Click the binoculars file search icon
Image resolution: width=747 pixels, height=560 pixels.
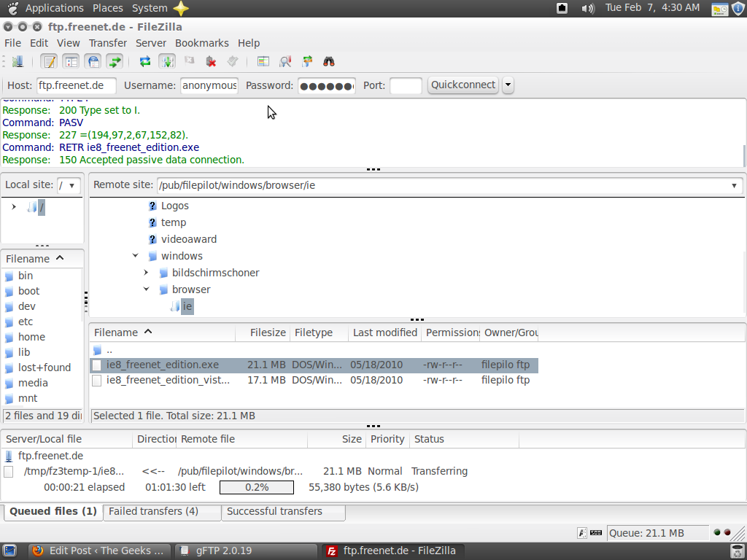[x=329, y=61]
